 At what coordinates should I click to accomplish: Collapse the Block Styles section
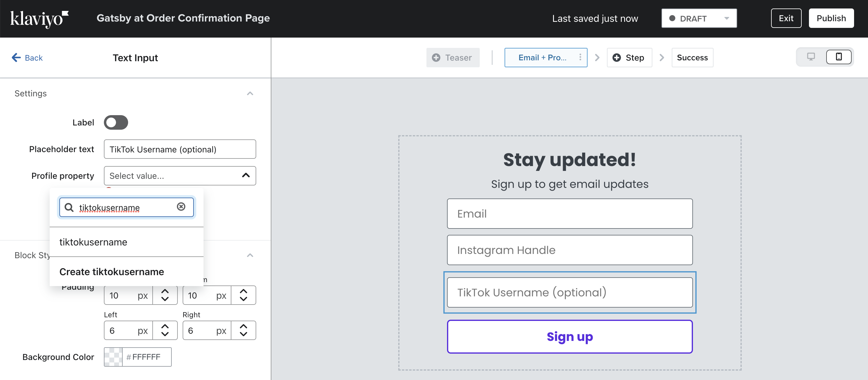[250, 255]
